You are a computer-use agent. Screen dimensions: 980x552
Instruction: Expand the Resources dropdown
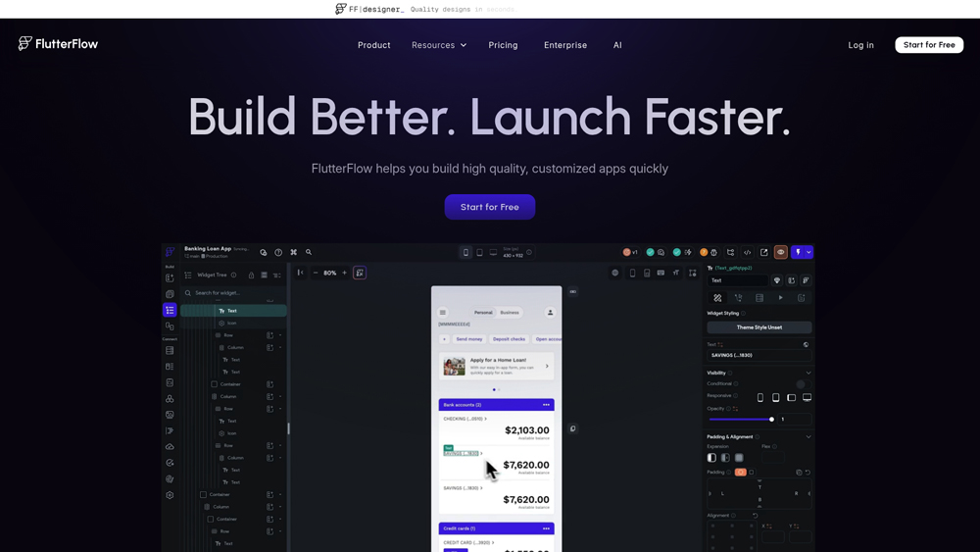pos(439,45)
